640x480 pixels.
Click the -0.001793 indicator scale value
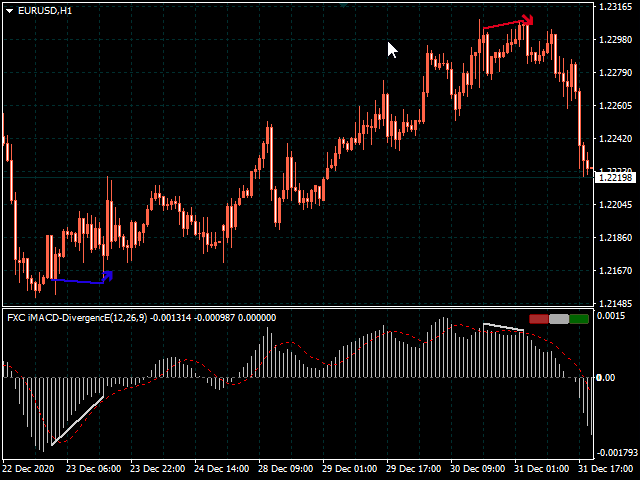(x=617, y=452)
